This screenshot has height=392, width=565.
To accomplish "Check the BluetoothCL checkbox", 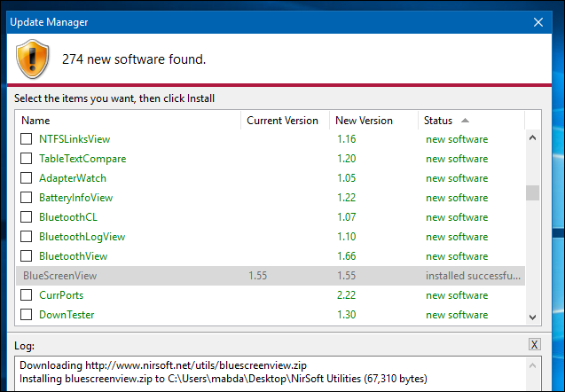I will 26,217.
